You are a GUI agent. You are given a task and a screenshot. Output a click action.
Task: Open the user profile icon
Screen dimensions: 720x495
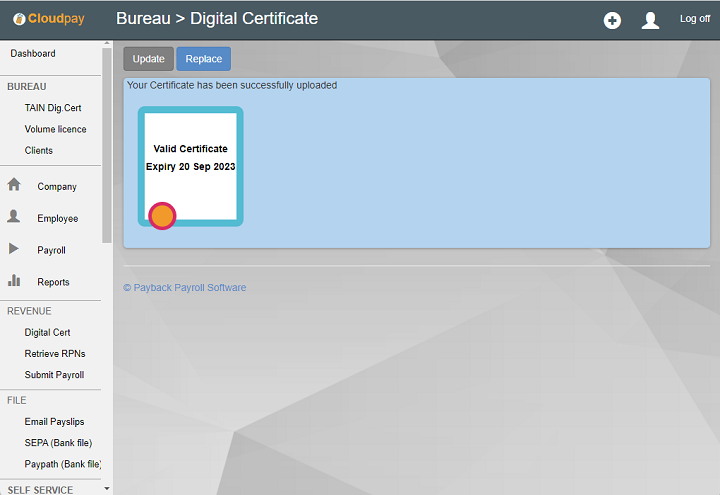pos(650,20)
